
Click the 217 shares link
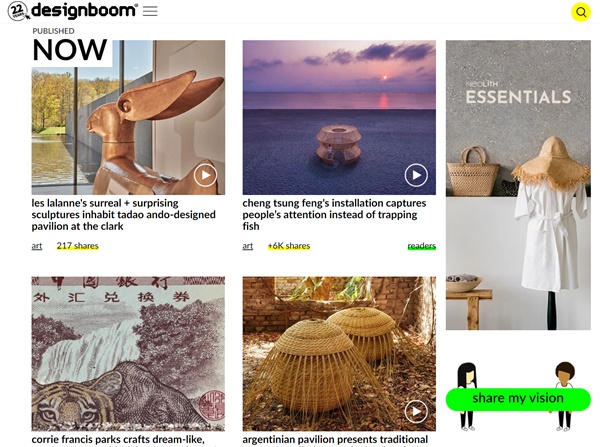click(x=78, y=246)
